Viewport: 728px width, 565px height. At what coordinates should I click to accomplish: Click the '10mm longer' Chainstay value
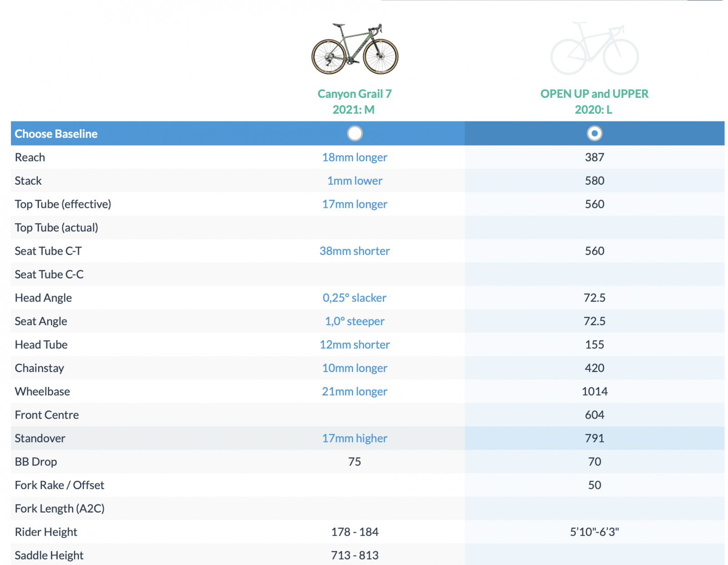354,368
